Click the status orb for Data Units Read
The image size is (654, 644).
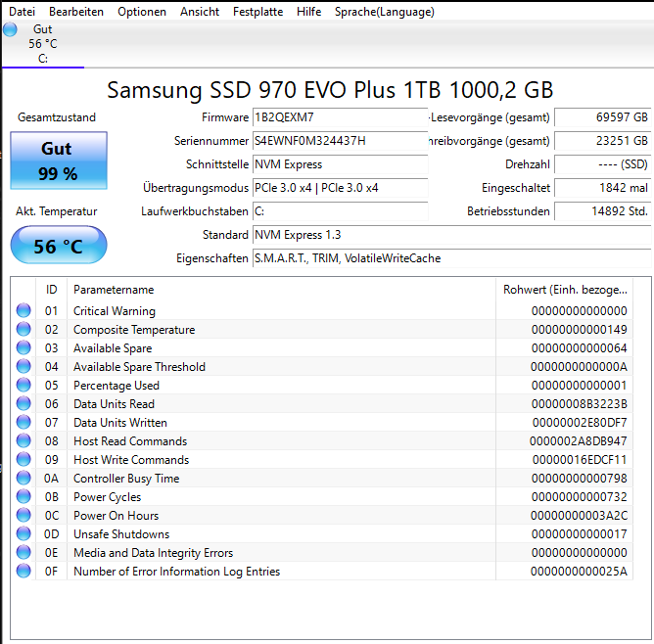(23, 403)
